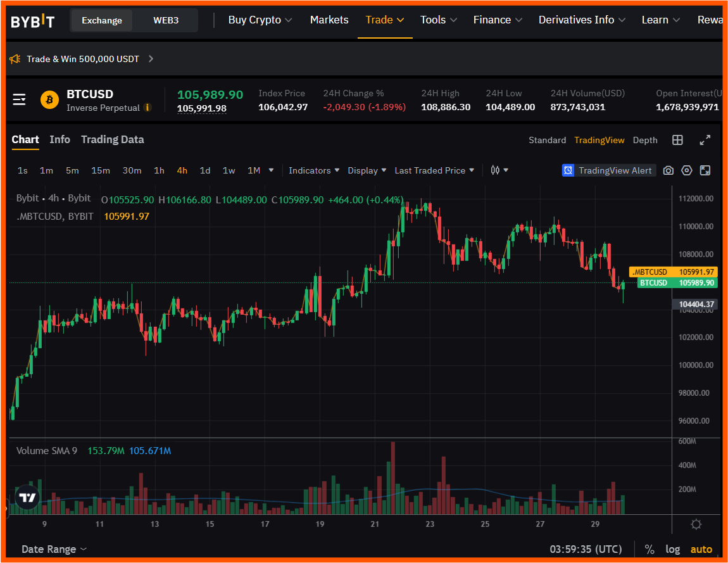Image resolution: width=728 pixels, height=563 pixels.
Task: Open the Markets page
Action: click(x=329, y=20)
